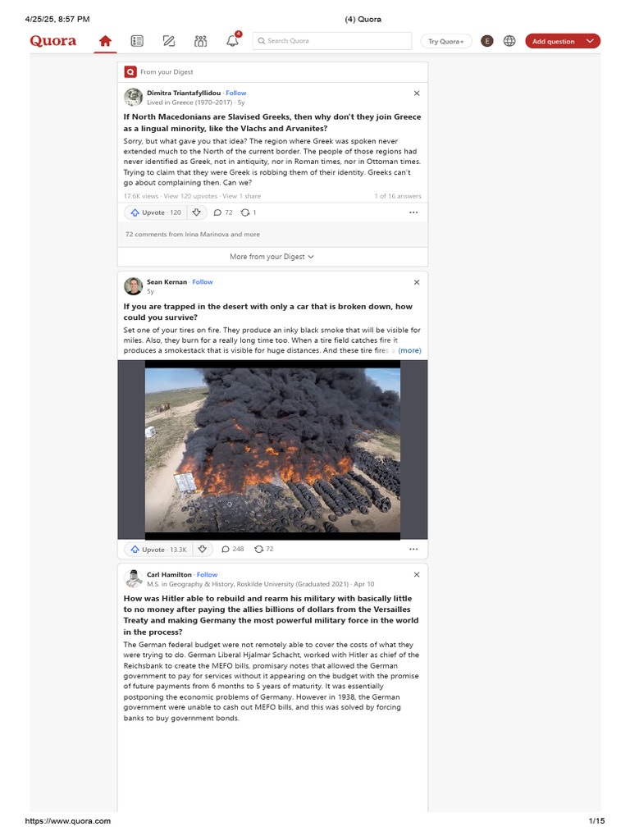Viewport: 630px width, 840px height.
Task: Open comments on Sean Kernan's answer
Action: tap(232, 549)
